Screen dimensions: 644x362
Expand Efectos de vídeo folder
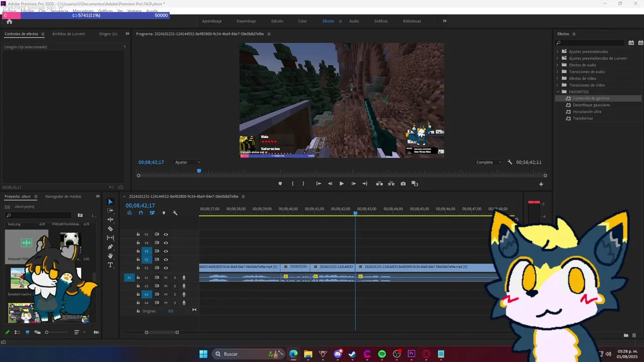[557, 78]
